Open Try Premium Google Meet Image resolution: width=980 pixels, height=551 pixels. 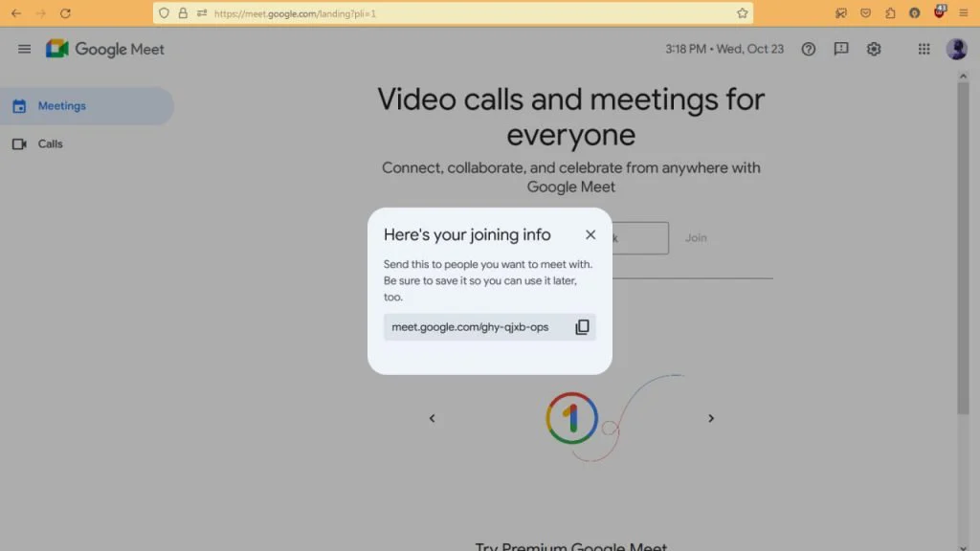tap(570, 545)
